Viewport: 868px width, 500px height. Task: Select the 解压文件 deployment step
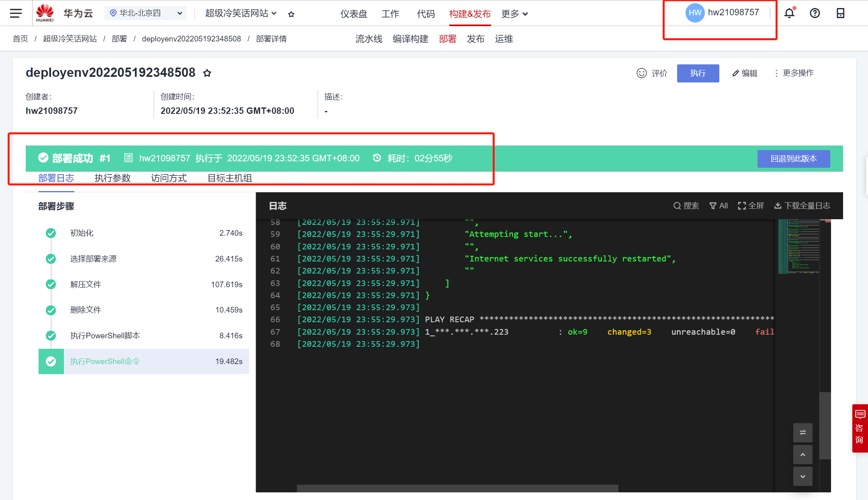point(86,284)
